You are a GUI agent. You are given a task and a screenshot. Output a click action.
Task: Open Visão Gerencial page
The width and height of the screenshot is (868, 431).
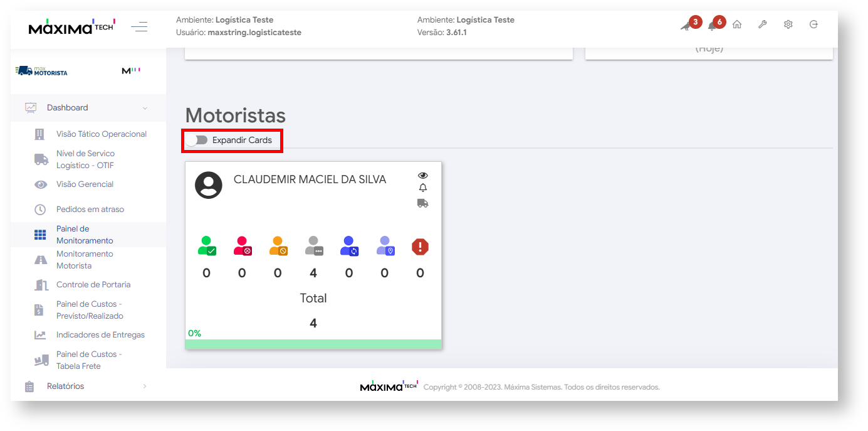pos(85,184)
